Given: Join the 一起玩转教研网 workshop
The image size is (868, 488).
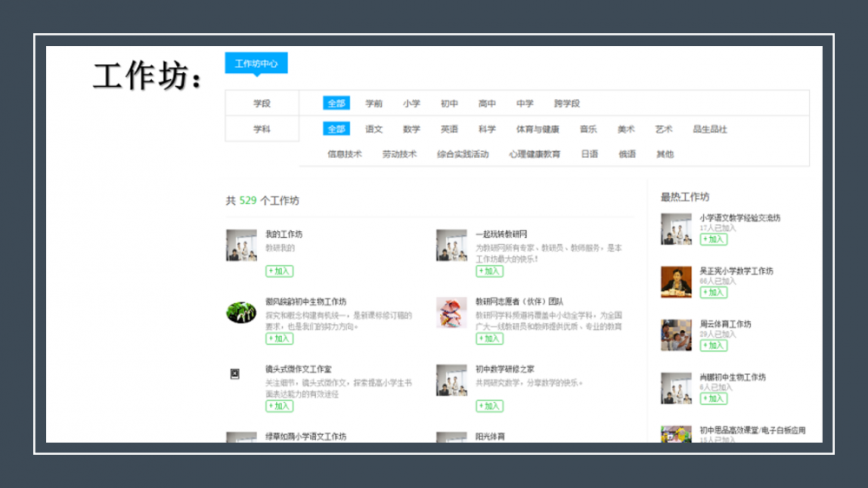Looking at the screenshot, I should pos(490,272).
